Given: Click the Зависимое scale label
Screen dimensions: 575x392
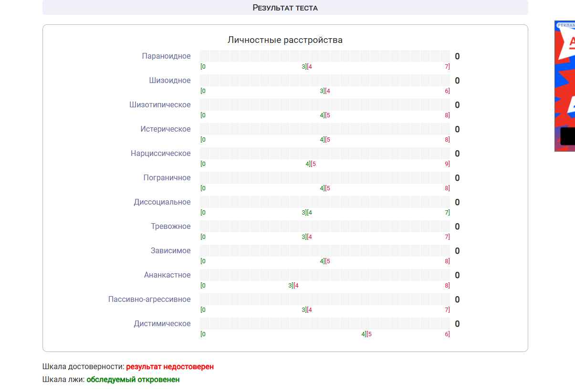Looking at the screenshot, I should (170, 251).
